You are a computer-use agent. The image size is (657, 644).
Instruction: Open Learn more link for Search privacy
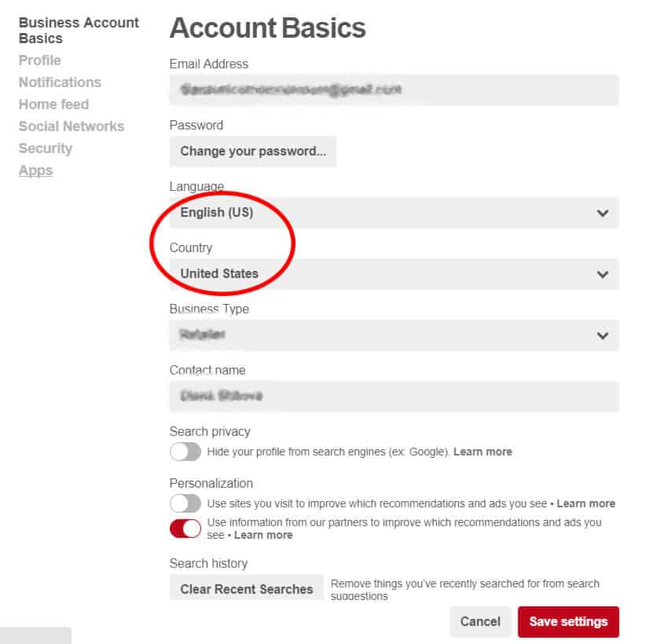(483, 452)
